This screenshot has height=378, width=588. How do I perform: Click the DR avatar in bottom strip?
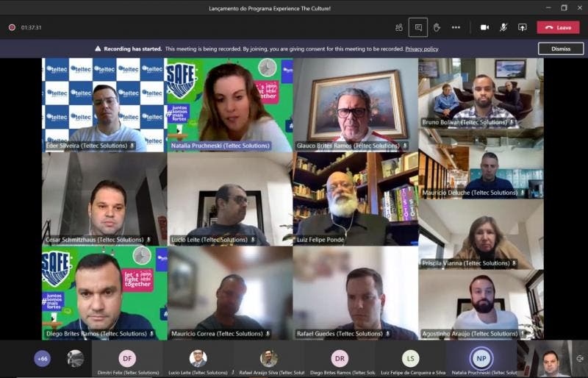coord(340,358)
